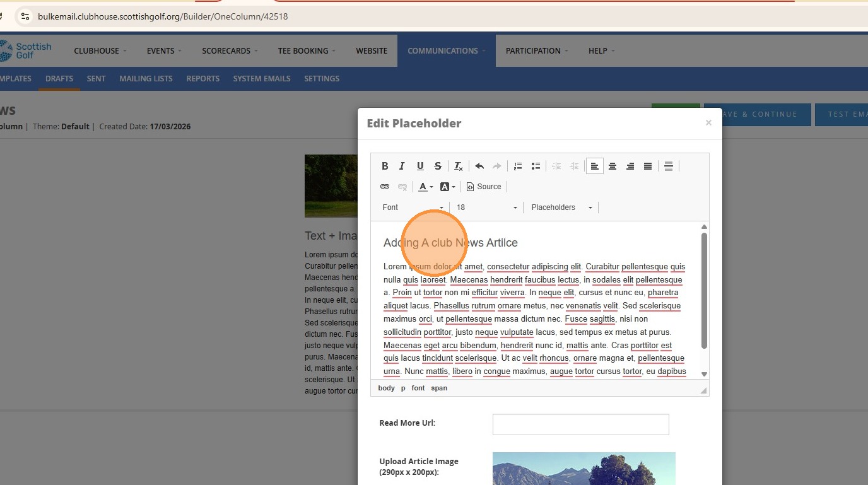The image size is (868, 485).
Task: Click the unlink icon
Action: pyautogui.click(x=402, y=187)
